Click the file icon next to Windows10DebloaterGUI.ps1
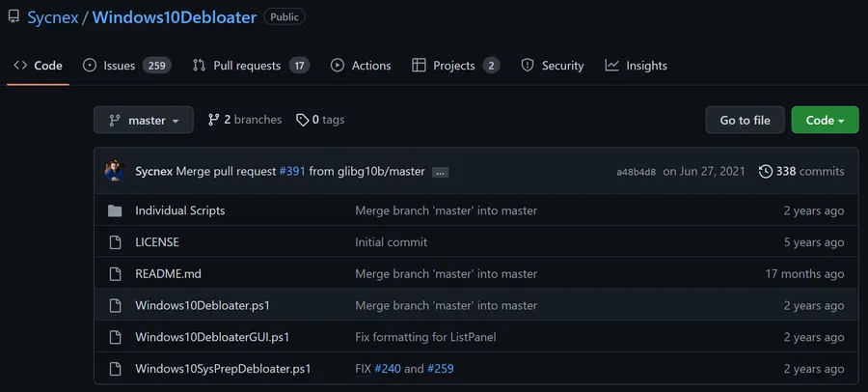 [x=115, y=337]
